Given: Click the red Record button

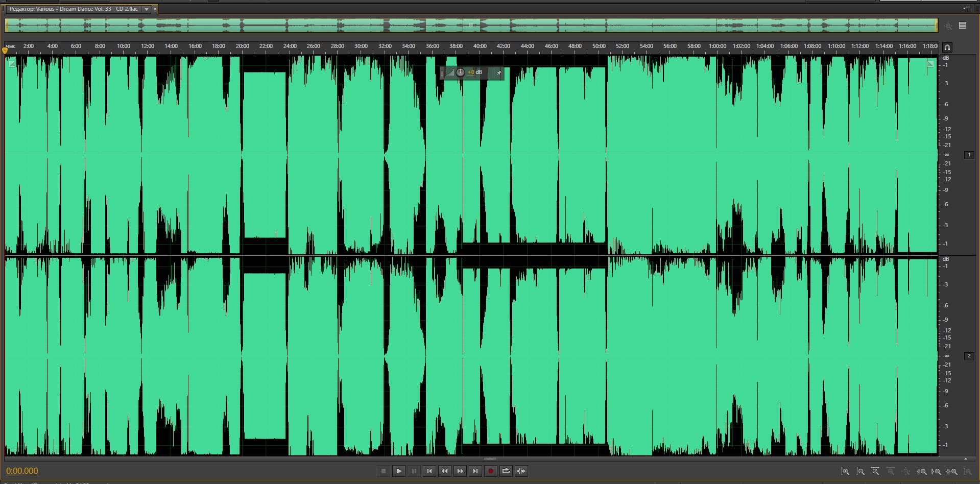Looking at the screenshot, I should (x=490, y=471).
